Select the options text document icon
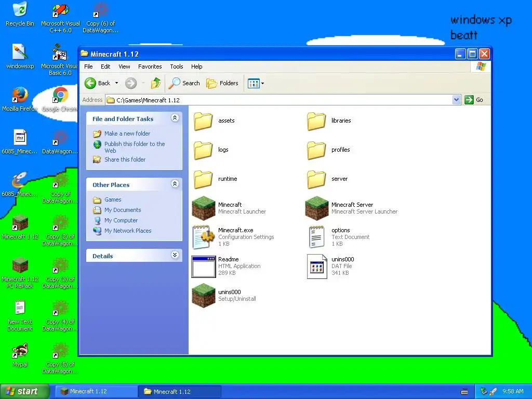This screenshot has height=399, width=532. 316,237
